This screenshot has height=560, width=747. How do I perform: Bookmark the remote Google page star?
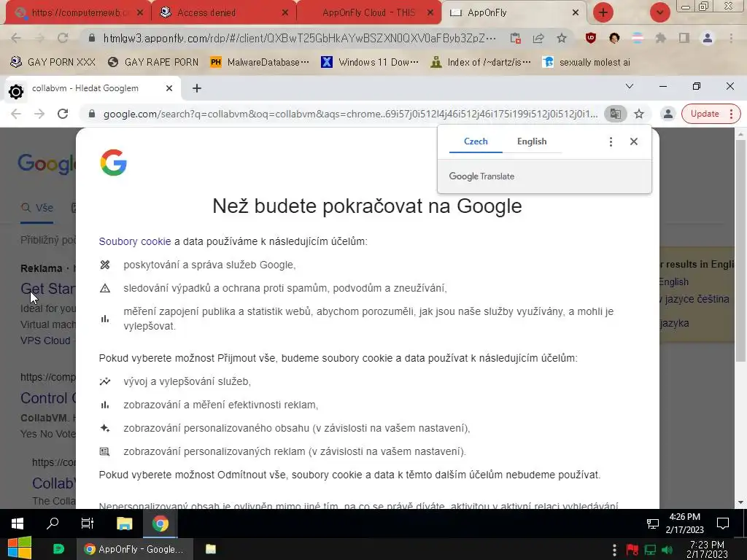point(639,114)
